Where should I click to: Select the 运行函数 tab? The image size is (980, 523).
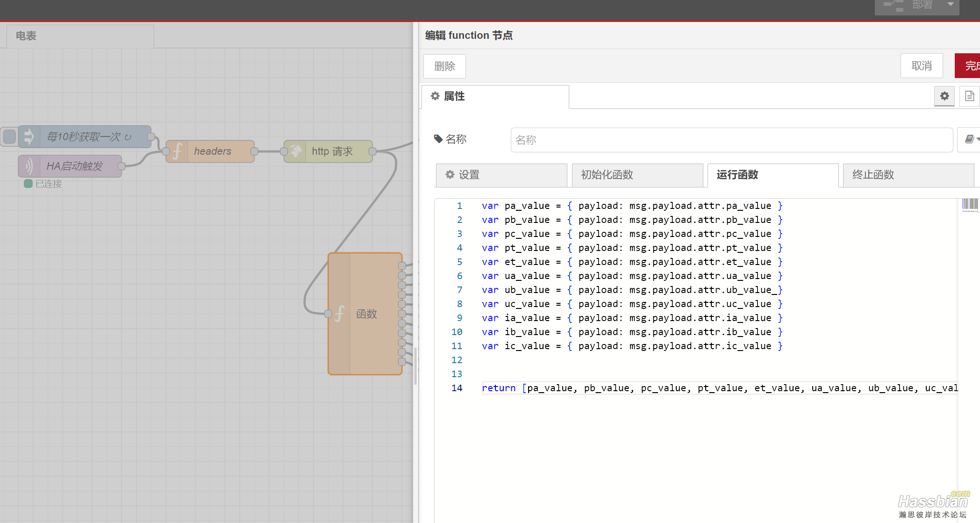tap(773, 175)
